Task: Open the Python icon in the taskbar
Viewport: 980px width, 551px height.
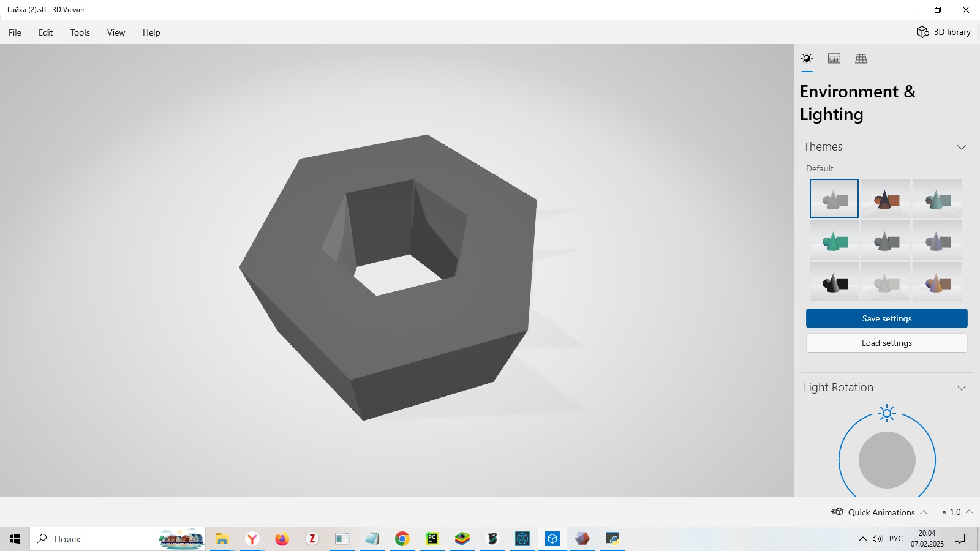Action: 612,539
